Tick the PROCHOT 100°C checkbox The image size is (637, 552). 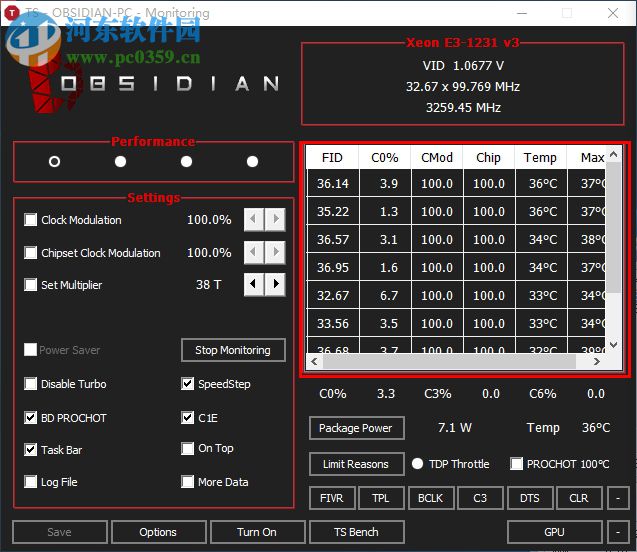pyautogui.click(x=516, y=463)
